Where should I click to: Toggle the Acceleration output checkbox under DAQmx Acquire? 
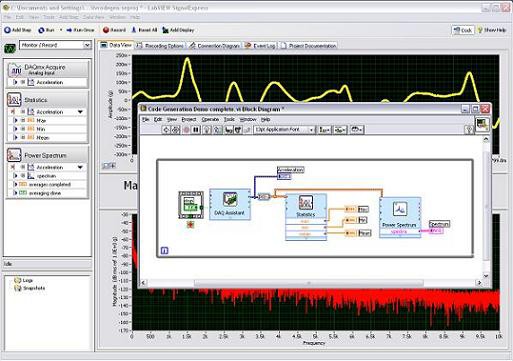[x=23, y=82]
